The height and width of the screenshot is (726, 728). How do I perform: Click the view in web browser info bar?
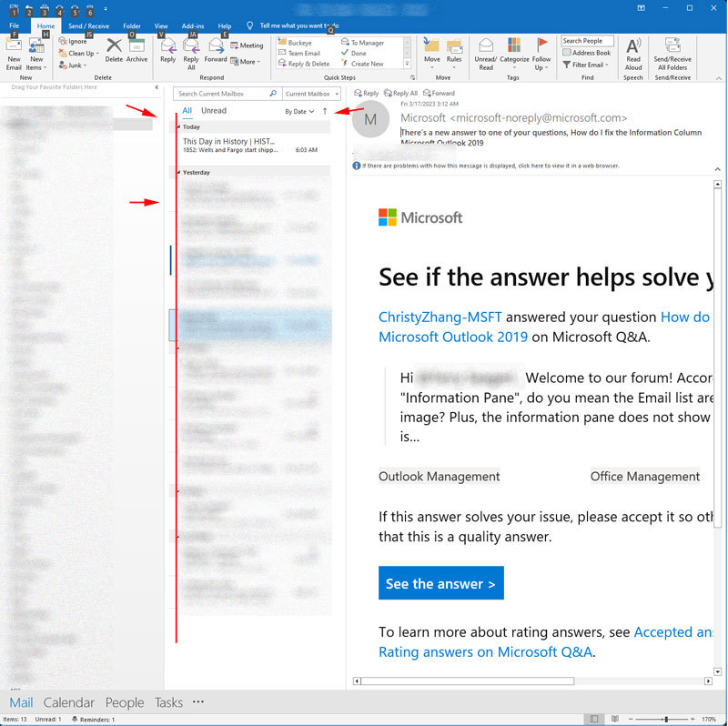tap(486, 166)
